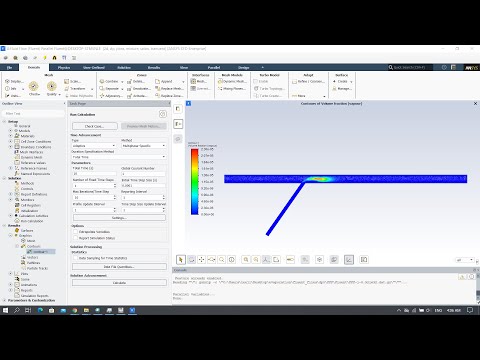The width and height of the screenshot is (480, 360).
Task: Click the Check Case button
Action: (x=95, y=126)
